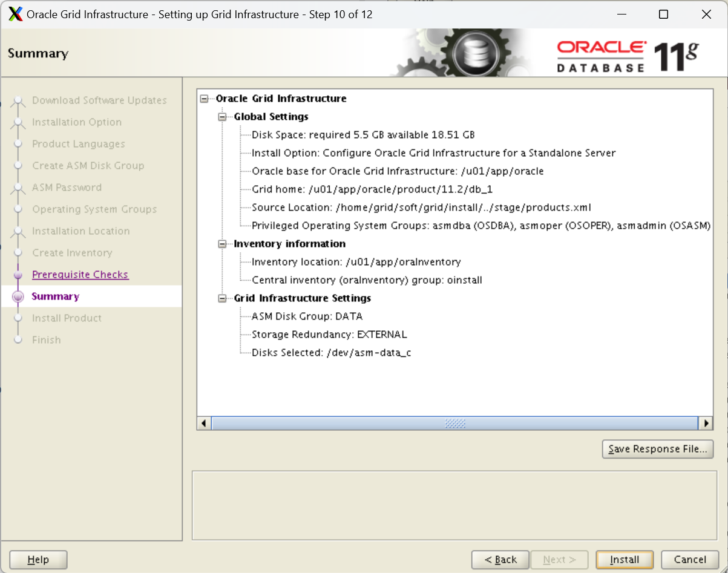
Task: Minimize the installer window
Action: (x=621, y=15)
